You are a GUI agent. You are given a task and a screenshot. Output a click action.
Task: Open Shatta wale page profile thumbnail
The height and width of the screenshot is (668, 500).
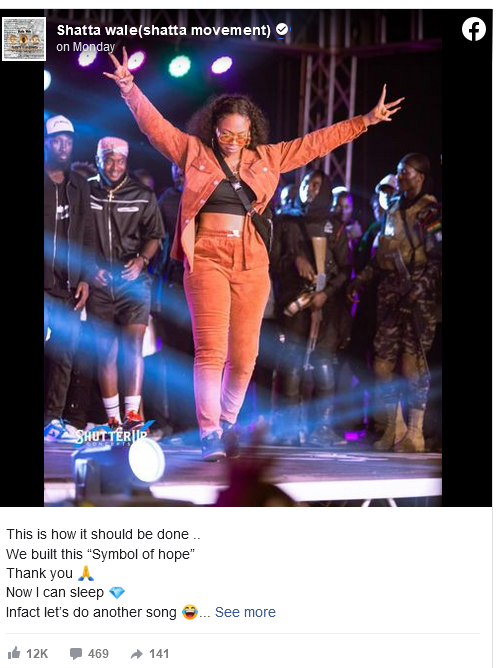tap(24, 39)
